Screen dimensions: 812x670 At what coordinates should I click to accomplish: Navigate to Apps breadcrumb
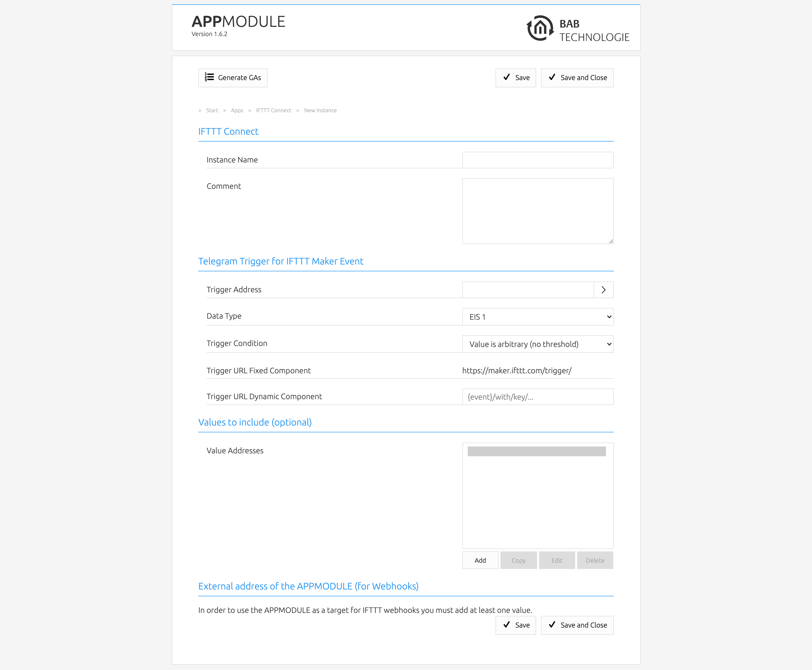(x=237, y=110)
